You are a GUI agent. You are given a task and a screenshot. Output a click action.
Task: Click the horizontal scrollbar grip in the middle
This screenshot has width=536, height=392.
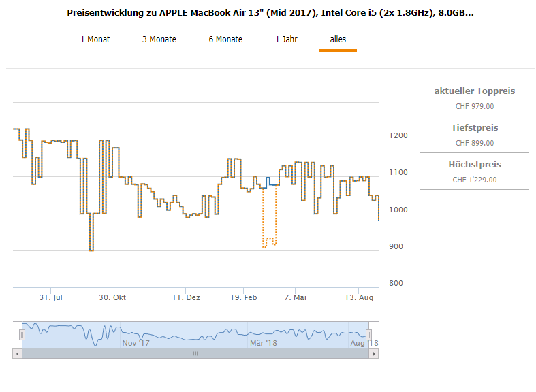(x=195, y=353)
